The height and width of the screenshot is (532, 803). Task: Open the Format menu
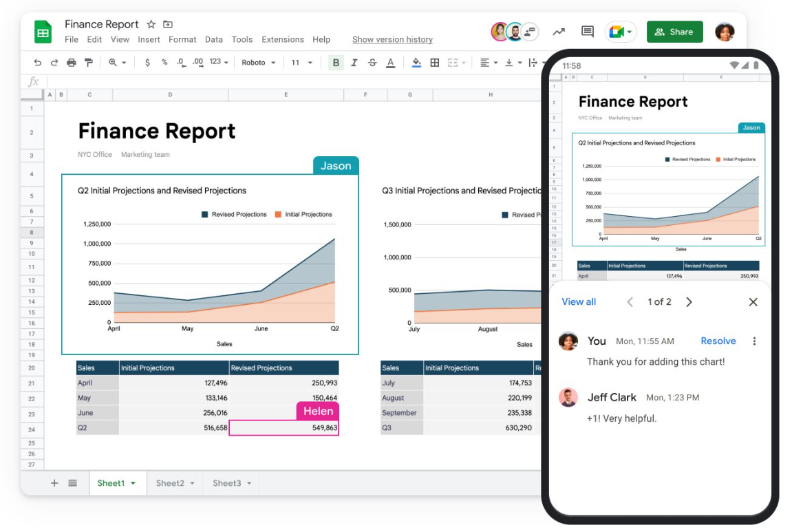click(182, 39)
